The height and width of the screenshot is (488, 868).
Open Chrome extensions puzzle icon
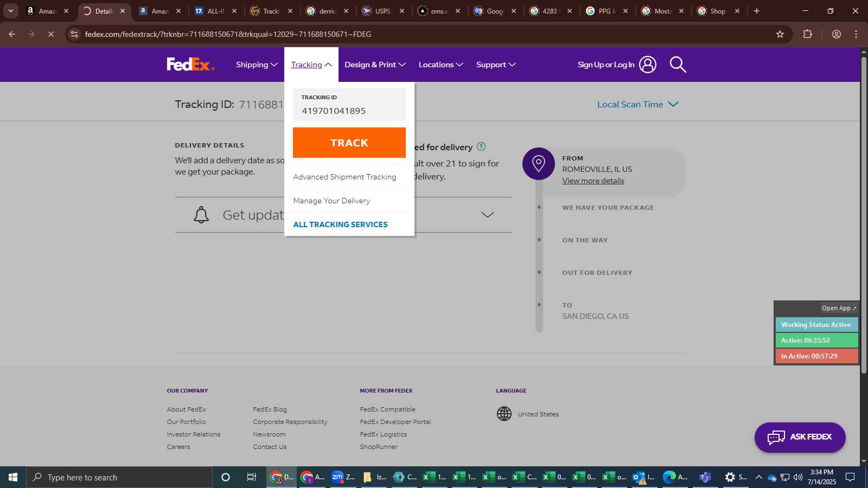click(807, 34)
